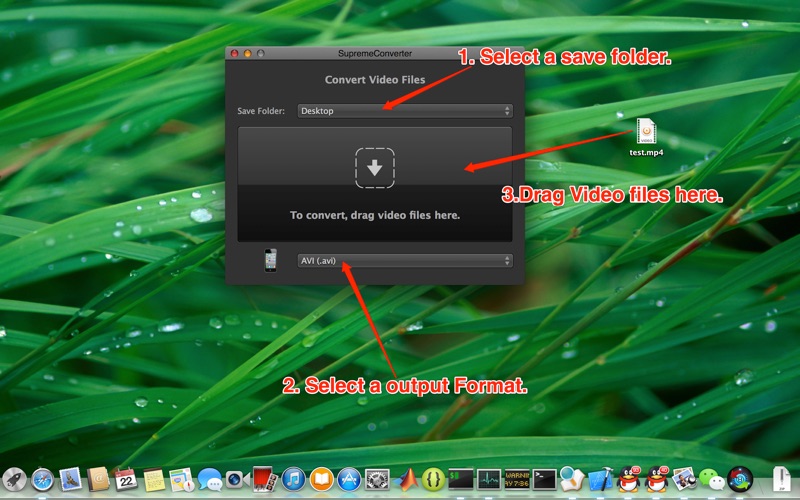Open the AVI (.avi) output format dropdown

click(x=405, y=261)
